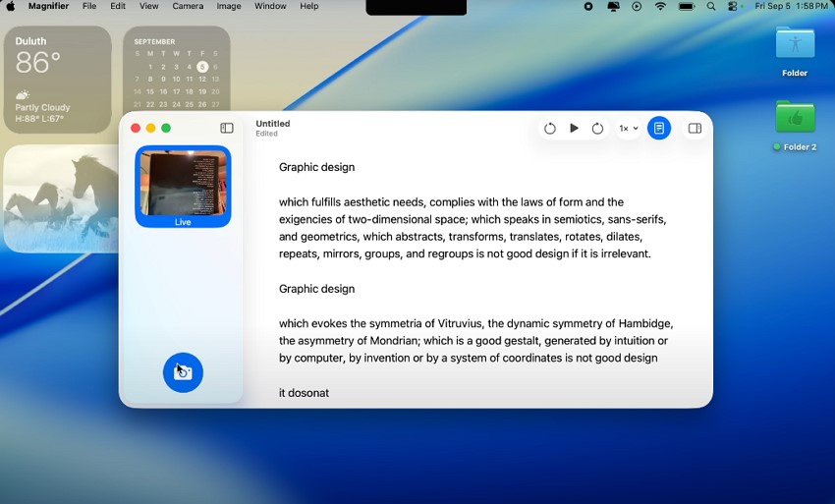The height and width of the screenshot is (504, 835).
Task: Click the skip forward circular arrow
Action: [597, 129]
